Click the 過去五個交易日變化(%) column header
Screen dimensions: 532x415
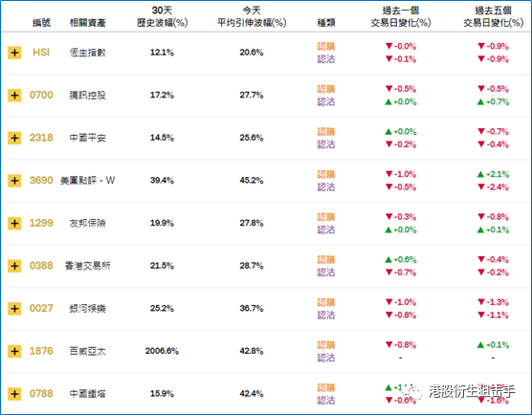tap(494, 16)
